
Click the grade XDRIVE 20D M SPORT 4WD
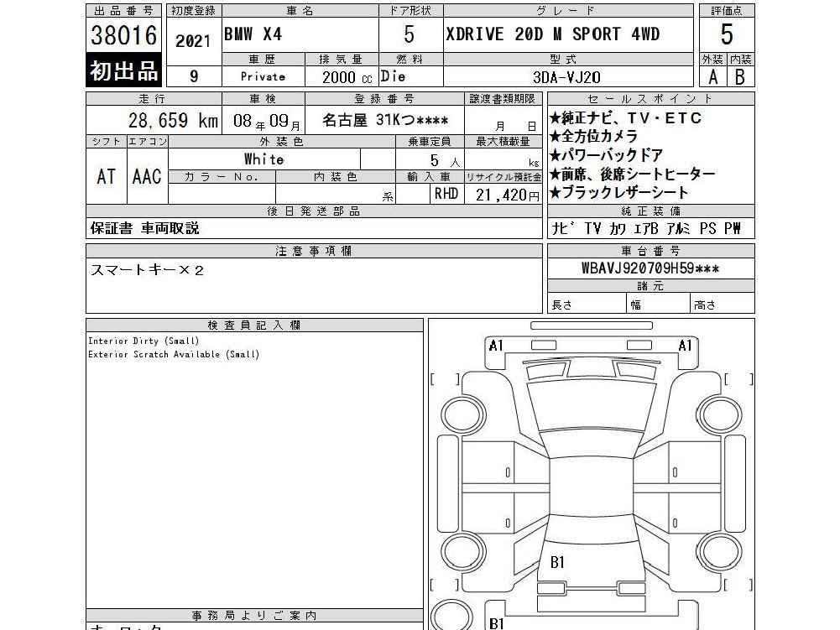pos(552,34)
